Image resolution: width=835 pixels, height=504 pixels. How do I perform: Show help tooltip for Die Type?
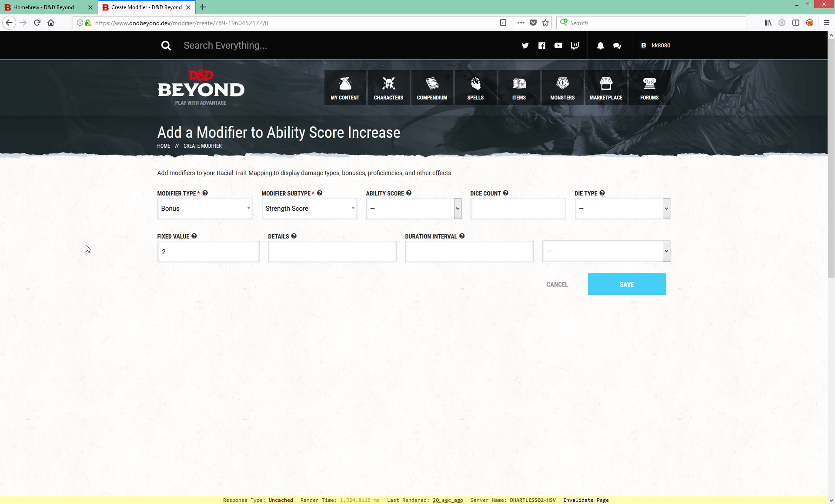tap(602, 193)
